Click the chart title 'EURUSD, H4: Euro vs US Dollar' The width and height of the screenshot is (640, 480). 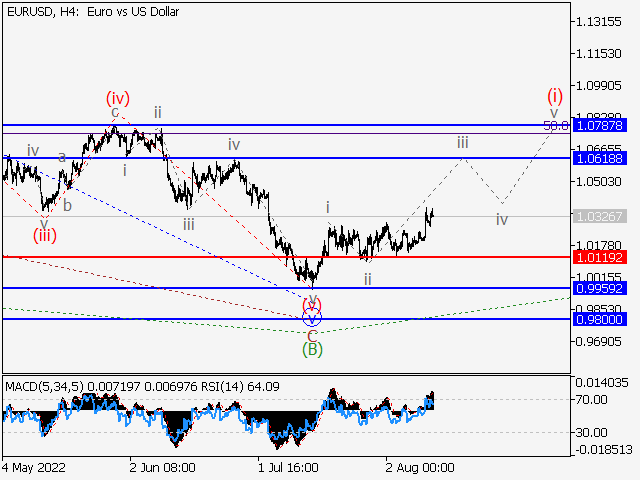coord(93,12)
